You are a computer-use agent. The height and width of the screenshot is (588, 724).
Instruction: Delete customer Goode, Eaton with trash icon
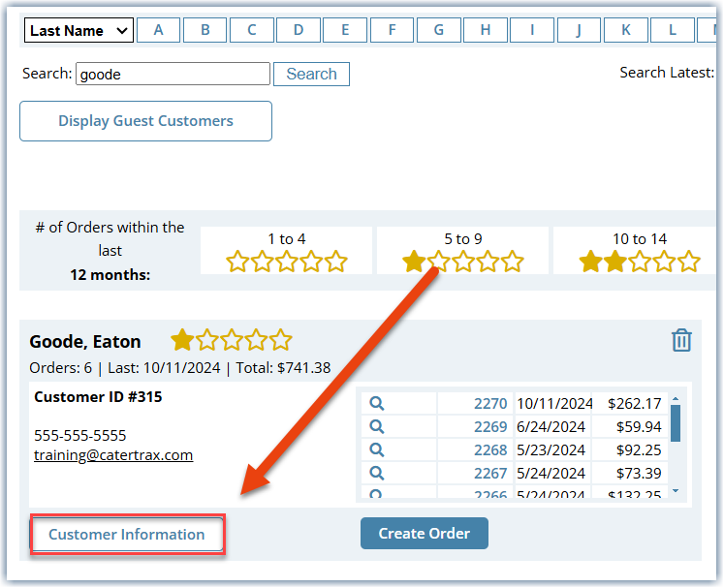(681, 341)
